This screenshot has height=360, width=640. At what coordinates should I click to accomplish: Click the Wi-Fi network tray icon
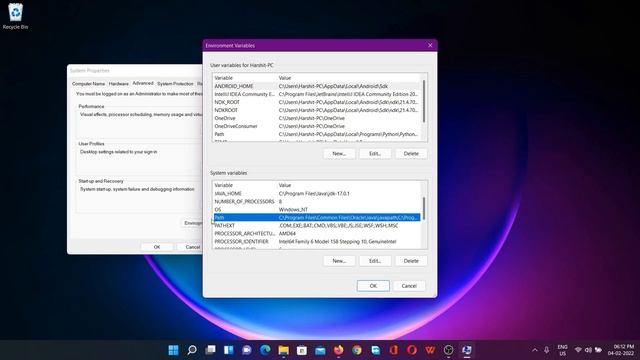578,350
